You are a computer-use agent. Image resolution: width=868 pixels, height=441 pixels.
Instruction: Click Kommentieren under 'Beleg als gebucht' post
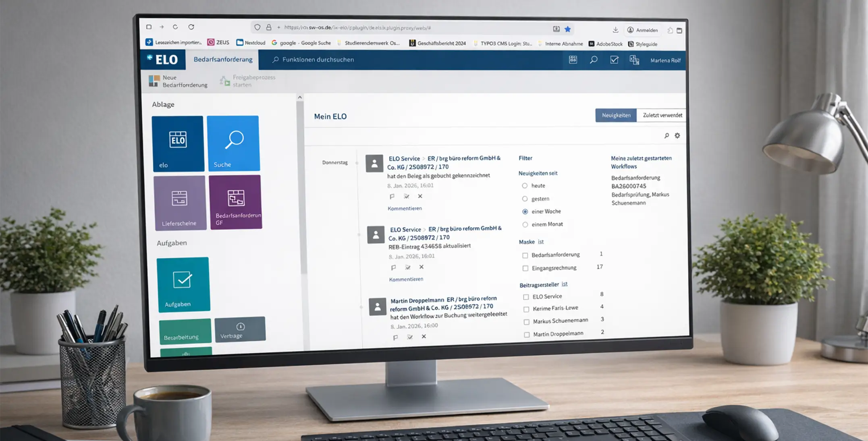pos(405,208)
